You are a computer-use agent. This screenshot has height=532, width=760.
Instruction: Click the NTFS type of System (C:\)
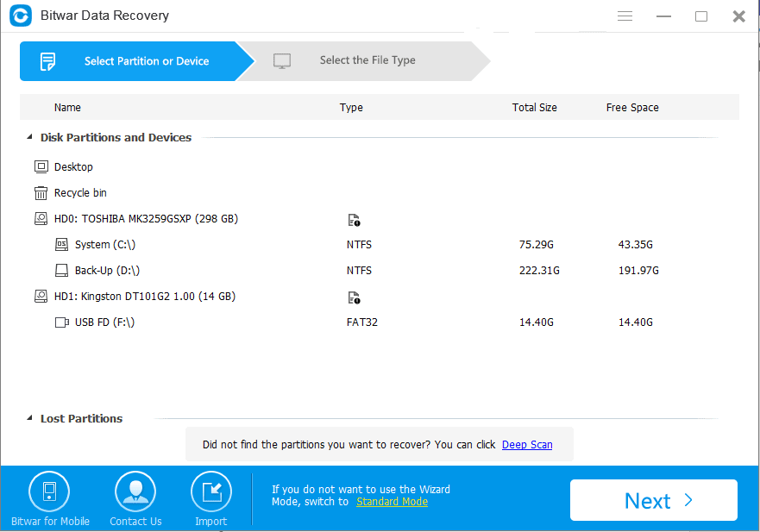tap(359, 245)
